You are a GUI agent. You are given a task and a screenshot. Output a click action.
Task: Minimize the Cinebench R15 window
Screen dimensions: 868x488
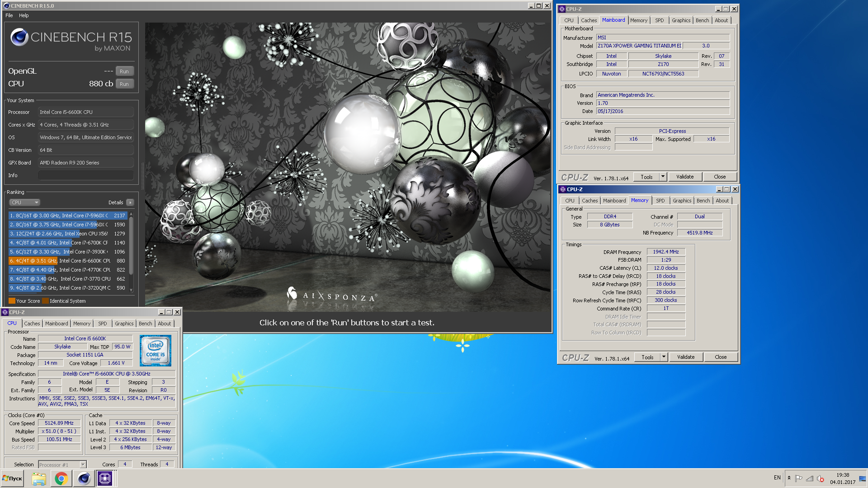click(x=531, y=6)
